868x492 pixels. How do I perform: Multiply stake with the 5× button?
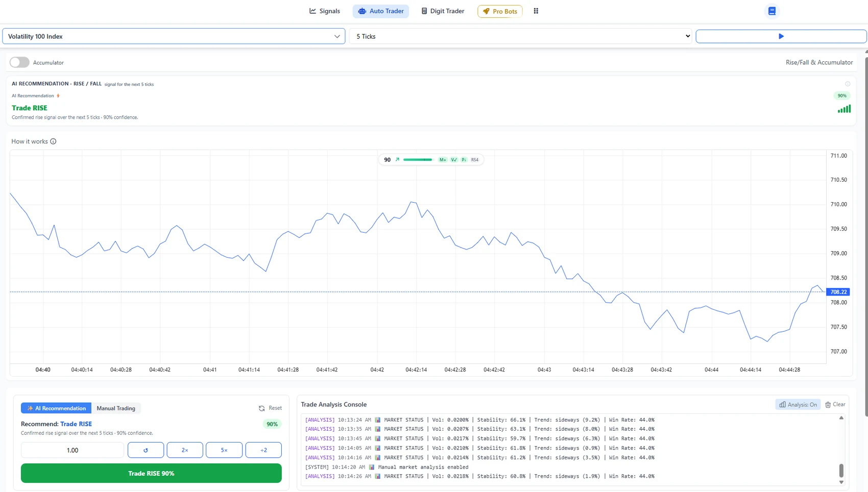[224, 450]
